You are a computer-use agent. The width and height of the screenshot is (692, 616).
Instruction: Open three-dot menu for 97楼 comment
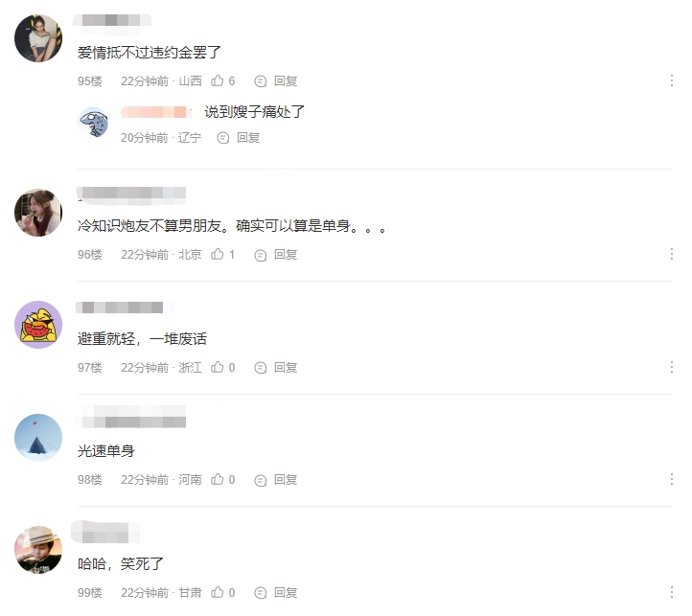(671, 367)
